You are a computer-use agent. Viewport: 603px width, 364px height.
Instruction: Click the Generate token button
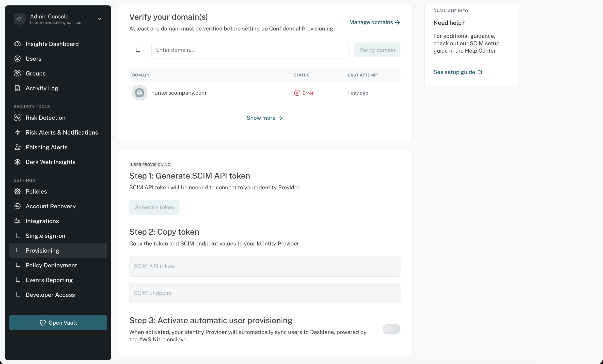tap(154, 207)
